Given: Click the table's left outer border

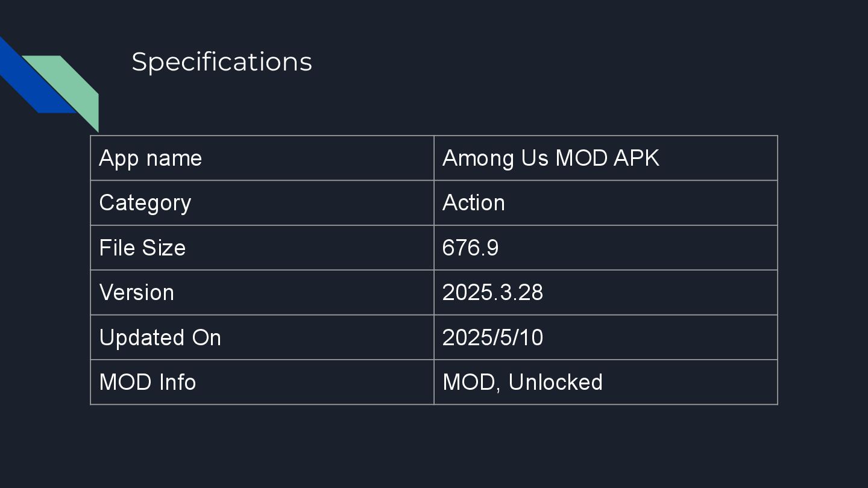Looking at the screenshot, I should point(90,270).
